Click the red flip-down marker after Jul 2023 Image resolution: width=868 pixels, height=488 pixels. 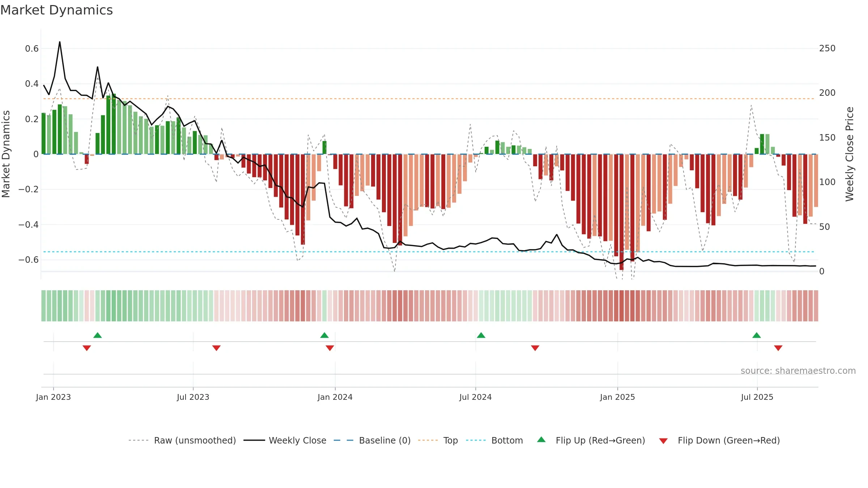[x=216, y=348]
